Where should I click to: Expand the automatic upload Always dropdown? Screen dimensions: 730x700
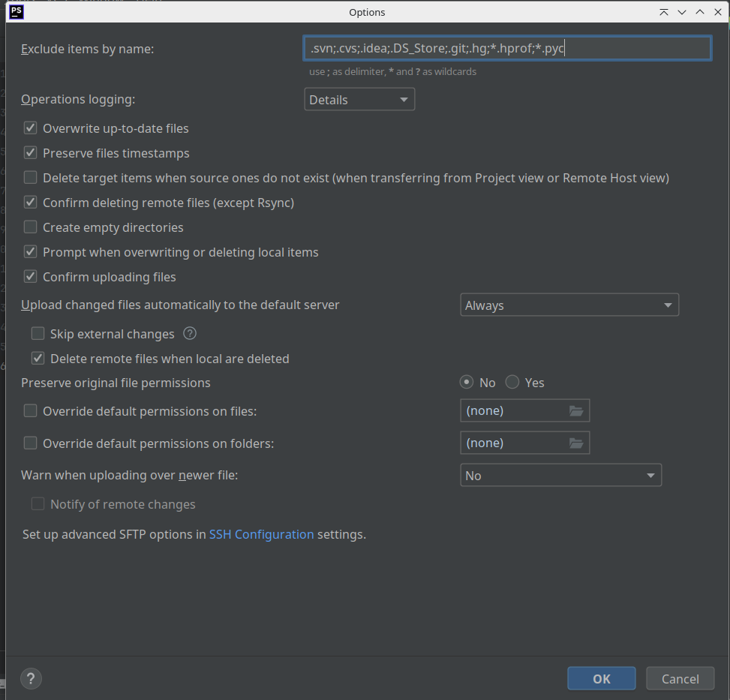point(569,305)
